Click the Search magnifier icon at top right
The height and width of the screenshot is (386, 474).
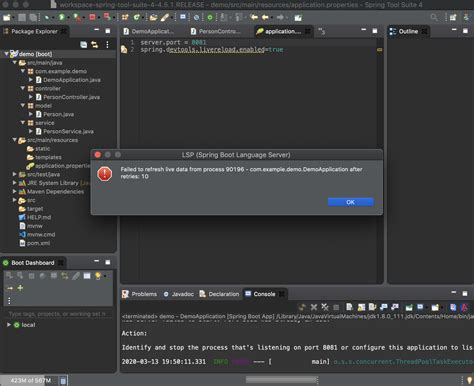point(434,17)
